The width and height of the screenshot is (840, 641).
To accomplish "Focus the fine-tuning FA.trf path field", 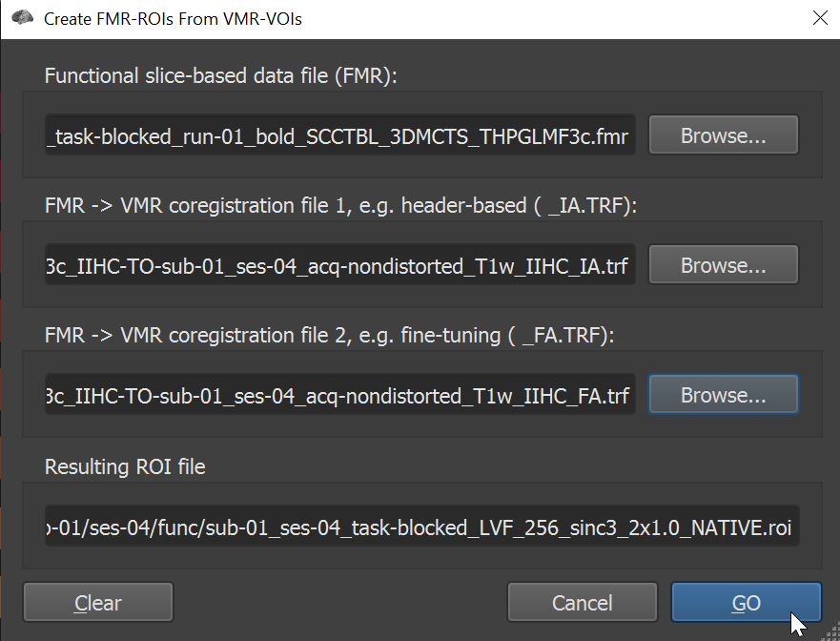I will point(340,395).
